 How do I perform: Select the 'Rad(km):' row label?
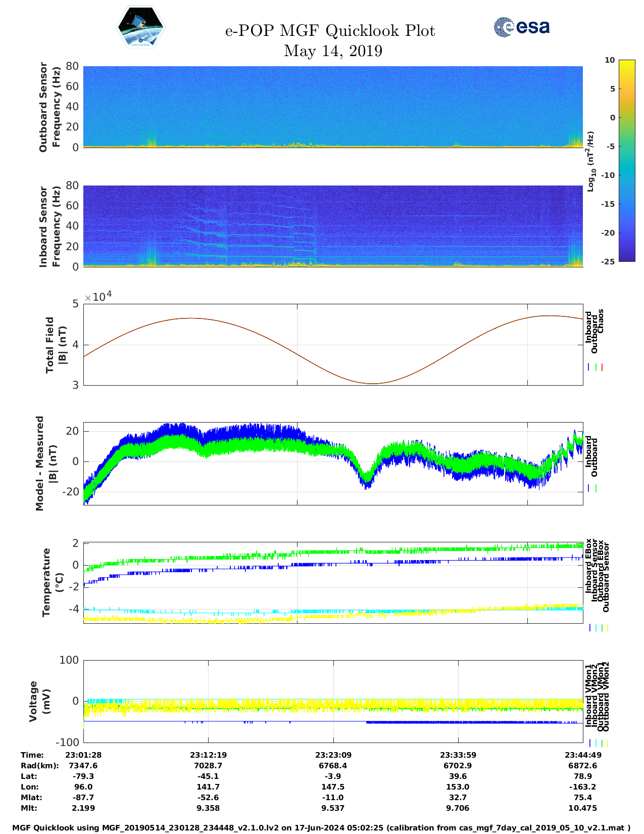tap(39, 766)
